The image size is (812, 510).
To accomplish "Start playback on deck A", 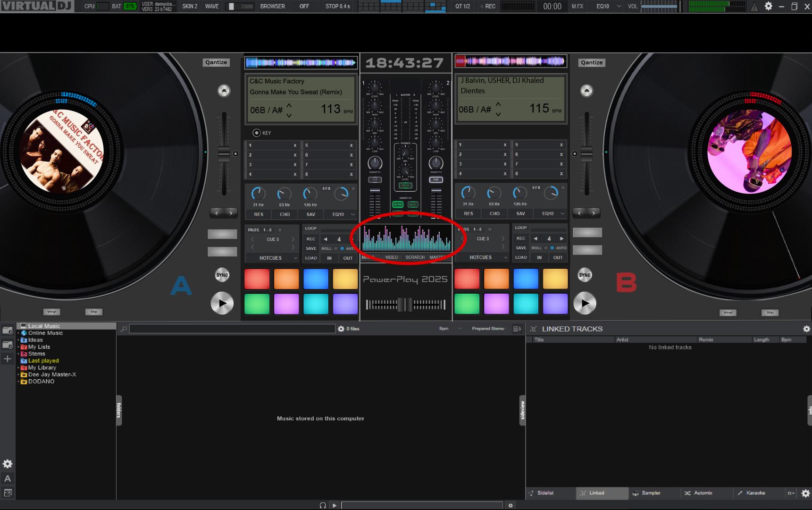I will [x=222, y=303].
